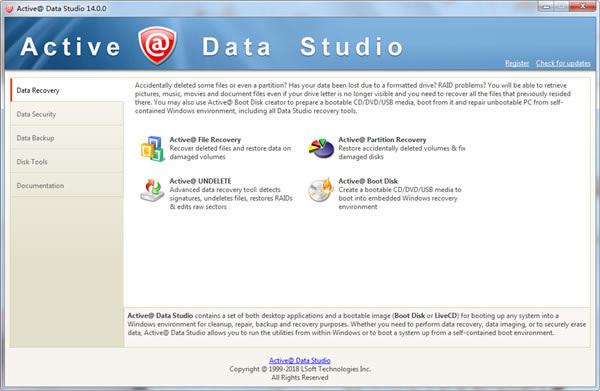Image resolution: width=600 pixels, height=391 pixels.
Task: Open the Active@ File Recovery icon
Action: pyautogui.click(x=152, y=148)
